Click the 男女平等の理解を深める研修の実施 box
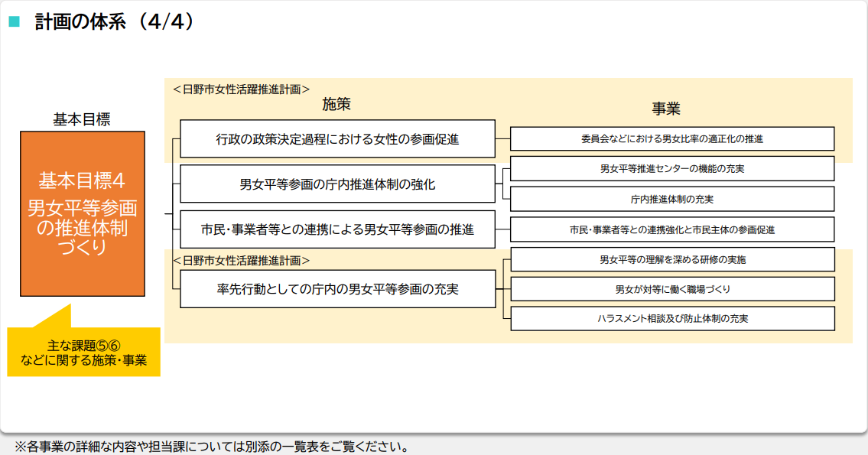This screenshot has width=868, height=455. click(671, 259)
